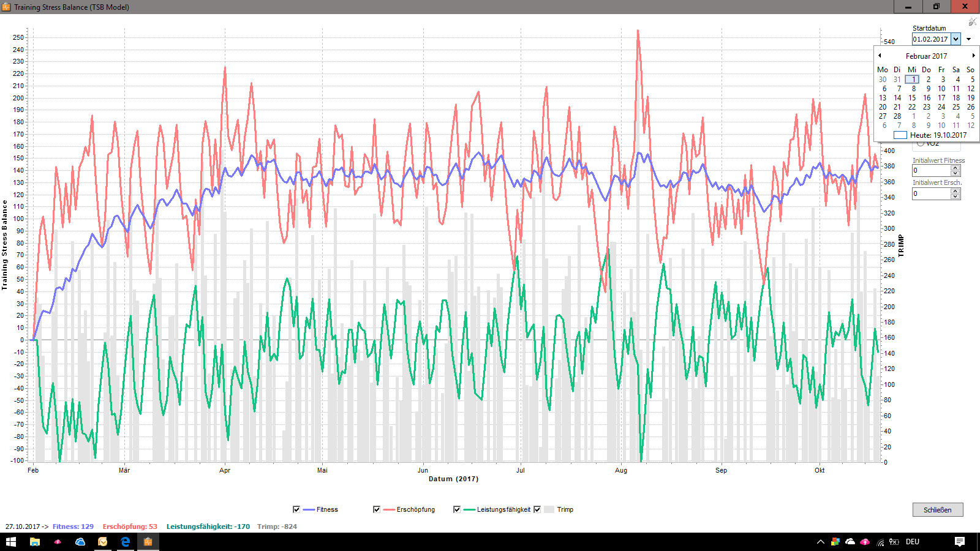980x551 pixels.
Task: Disable the Trimp bars checkbox
Action: [537, 509]
